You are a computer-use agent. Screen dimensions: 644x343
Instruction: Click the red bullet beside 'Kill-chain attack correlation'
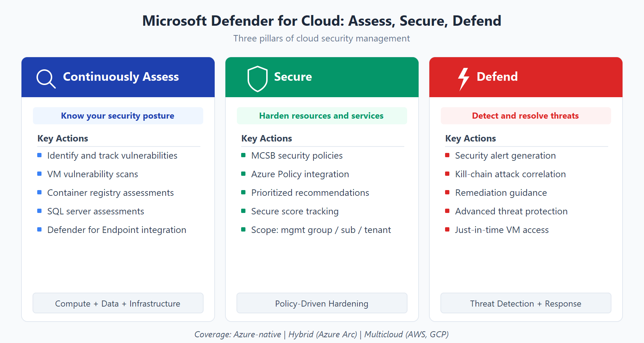click(447, 174)
